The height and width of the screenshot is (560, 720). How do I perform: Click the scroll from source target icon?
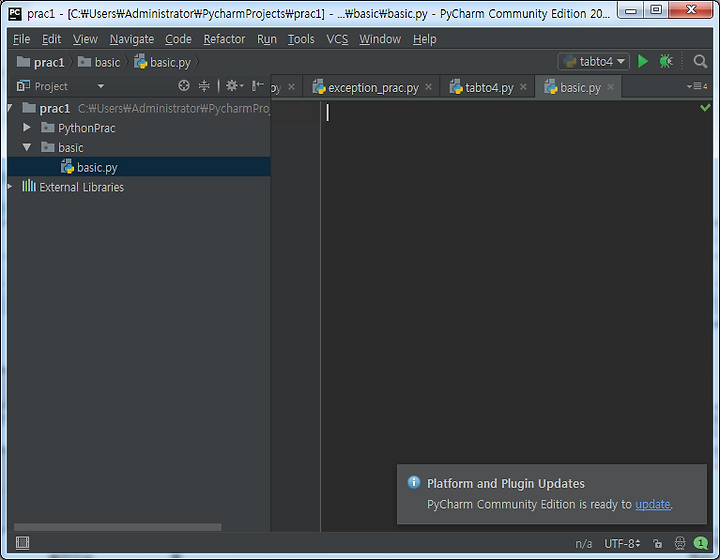[184, 86]
